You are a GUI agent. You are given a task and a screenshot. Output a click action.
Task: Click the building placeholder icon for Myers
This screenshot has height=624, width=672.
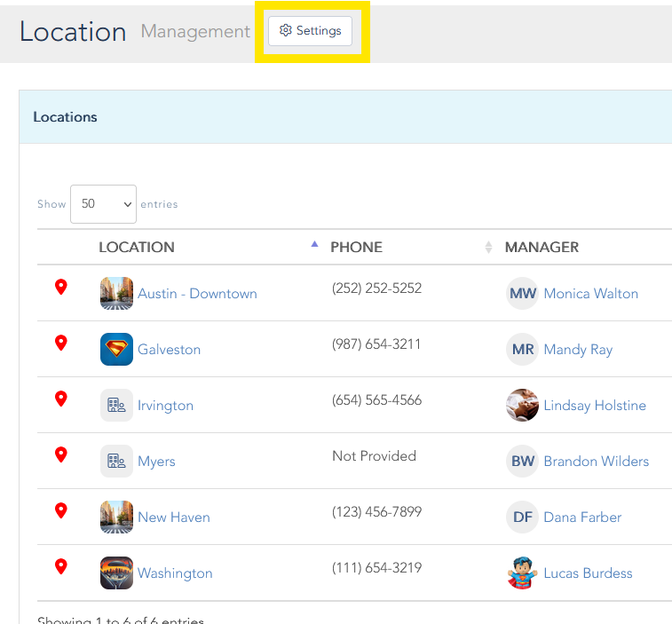coord(116,462)
